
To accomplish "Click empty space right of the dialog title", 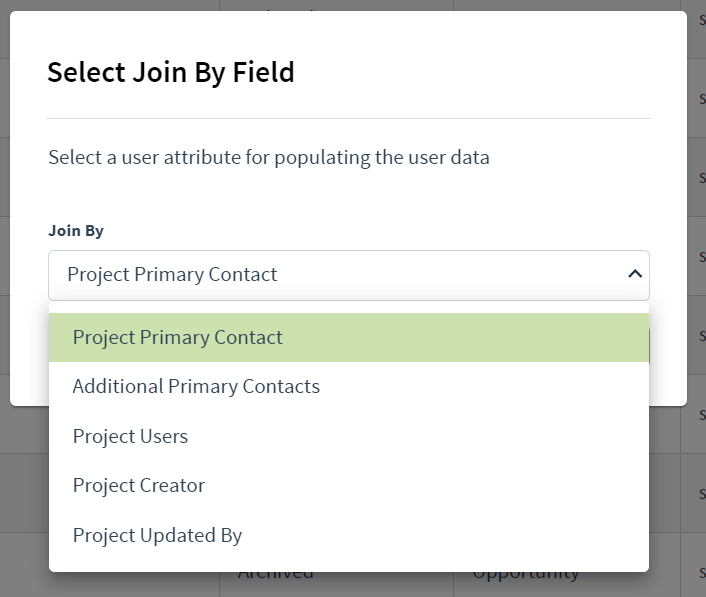I will pyautogui.click(x=480, y=72).
